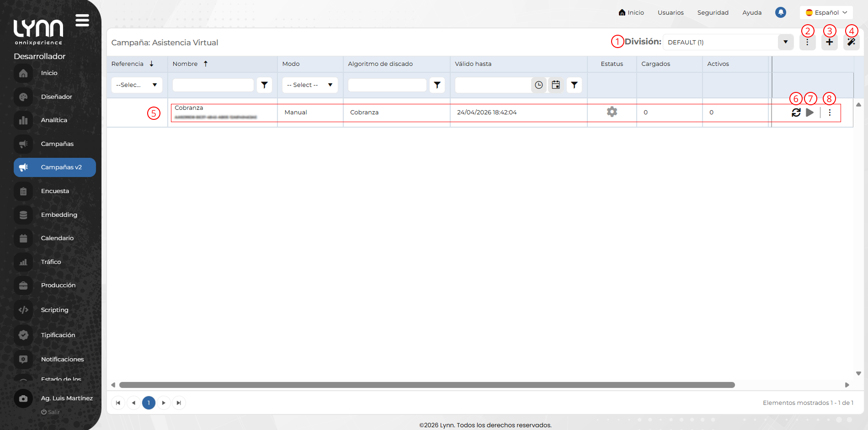868x430 pixels.
Task: Go to previous page of results
Action: pos(133,403)
